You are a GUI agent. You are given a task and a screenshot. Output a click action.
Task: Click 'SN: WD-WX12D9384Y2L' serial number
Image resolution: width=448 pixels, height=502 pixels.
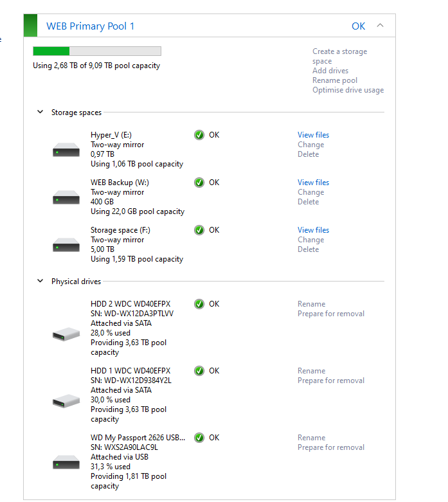point(131,381)
